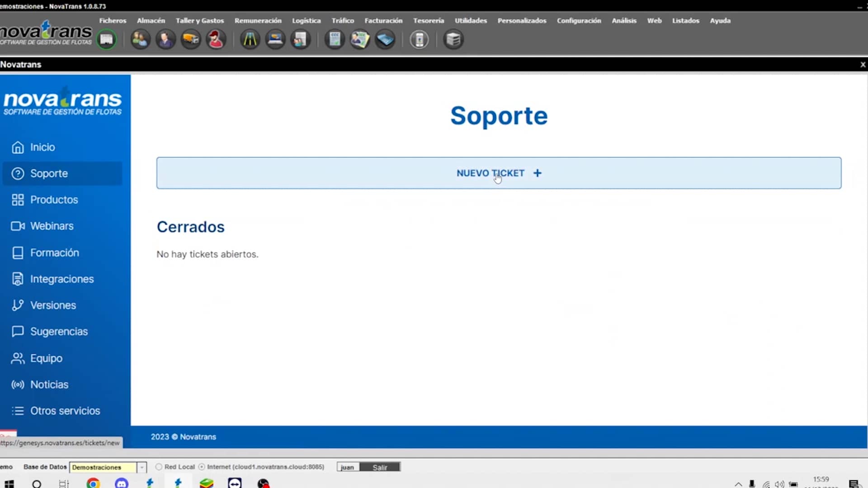The height and width of the screenshot is (488, 868).
Task: Click the driver with red cap icon
Action: [216, 40]
